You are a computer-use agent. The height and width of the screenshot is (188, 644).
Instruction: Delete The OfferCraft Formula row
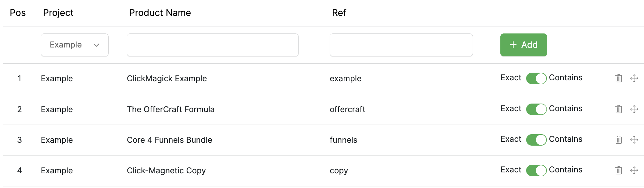(x=619, y=109)
